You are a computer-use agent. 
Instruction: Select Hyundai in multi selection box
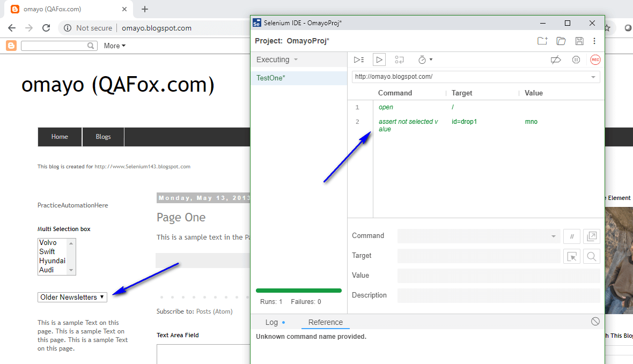click(x=52, y=261)
